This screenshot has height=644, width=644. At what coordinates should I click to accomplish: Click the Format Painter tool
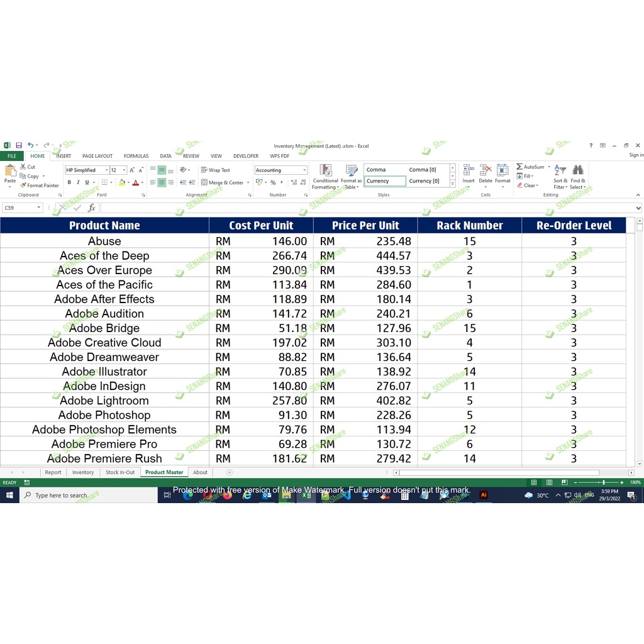pyautogui.click(x=39, y=186)
